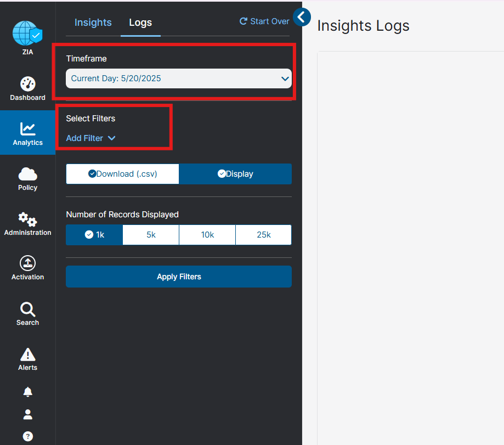Select 25k records displayed
The image size is (504, 445).
tap(263, 235)
